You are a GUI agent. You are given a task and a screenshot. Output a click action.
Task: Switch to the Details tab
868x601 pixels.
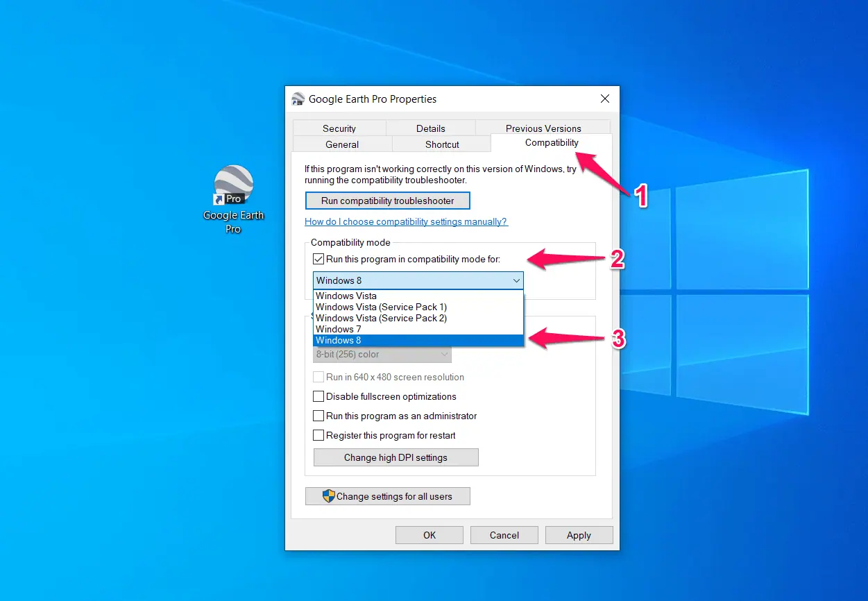tap(431, 128)
